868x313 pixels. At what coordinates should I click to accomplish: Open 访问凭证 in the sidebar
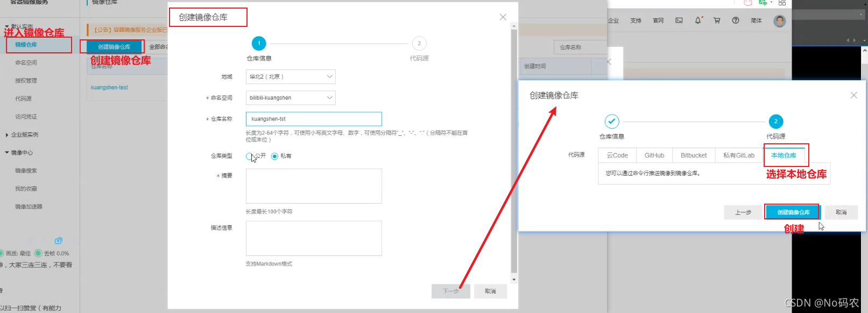pyautogui.click(x=26, y=116)
